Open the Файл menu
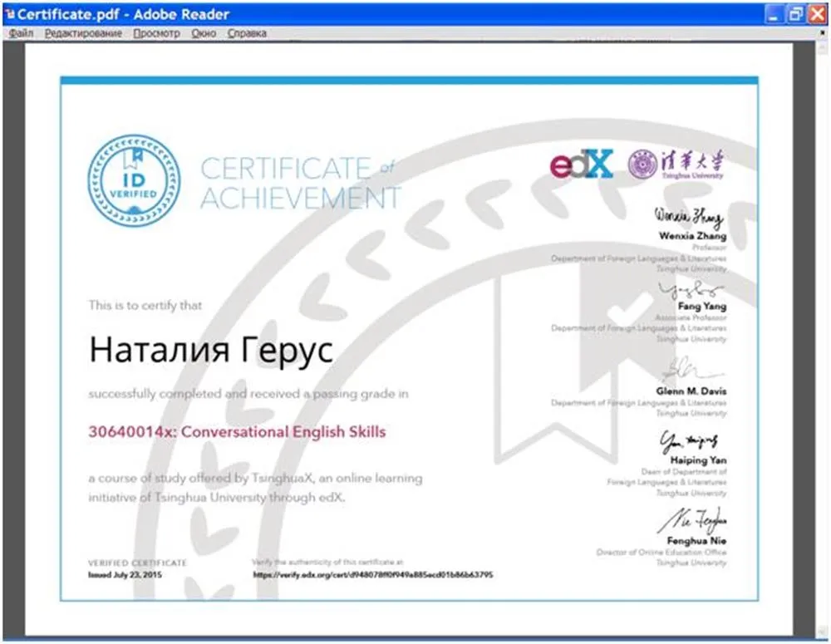This screenshot has height=644, width=831. pyautogui.click(x=22, y=33)
